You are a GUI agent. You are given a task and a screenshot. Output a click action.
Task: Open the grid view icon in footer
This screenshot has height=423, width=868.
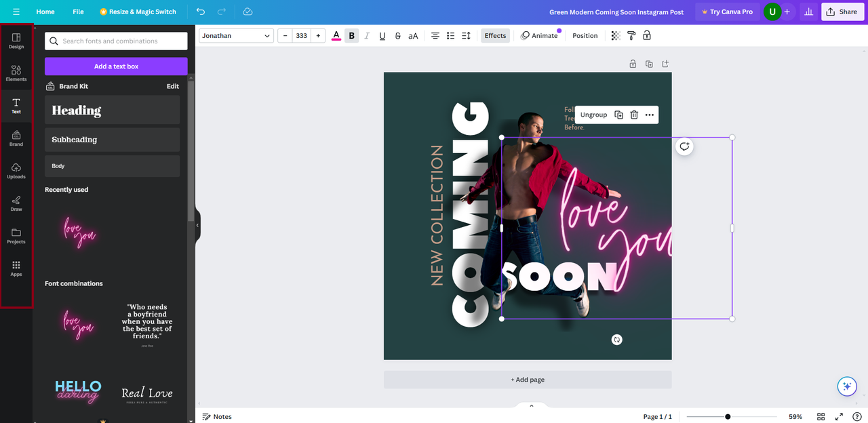821,417
